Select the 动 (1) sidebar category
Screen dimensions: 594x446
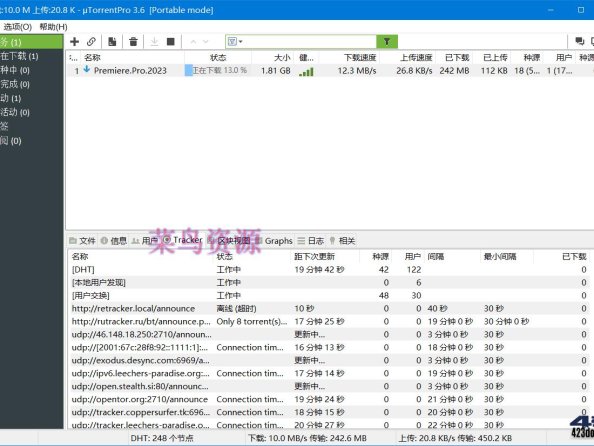(31, 98)
